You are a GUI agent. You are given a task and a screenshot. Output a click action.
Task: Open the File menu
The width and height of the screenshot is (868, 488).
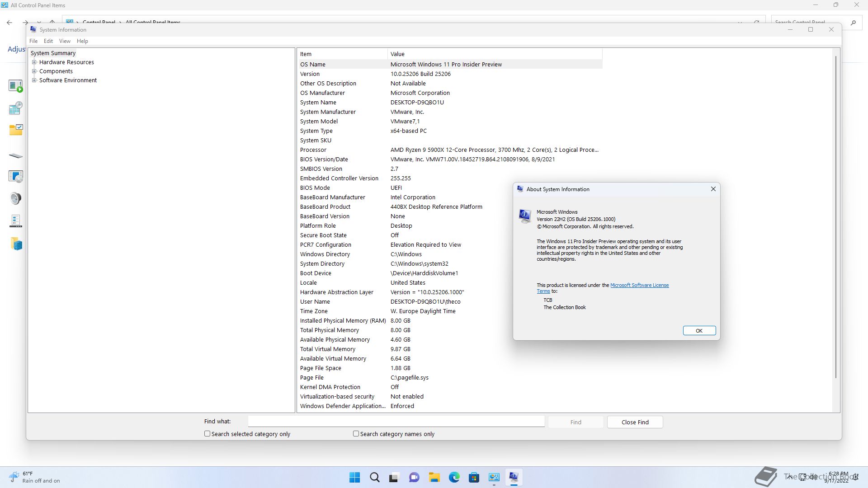[x=33, y=41]
